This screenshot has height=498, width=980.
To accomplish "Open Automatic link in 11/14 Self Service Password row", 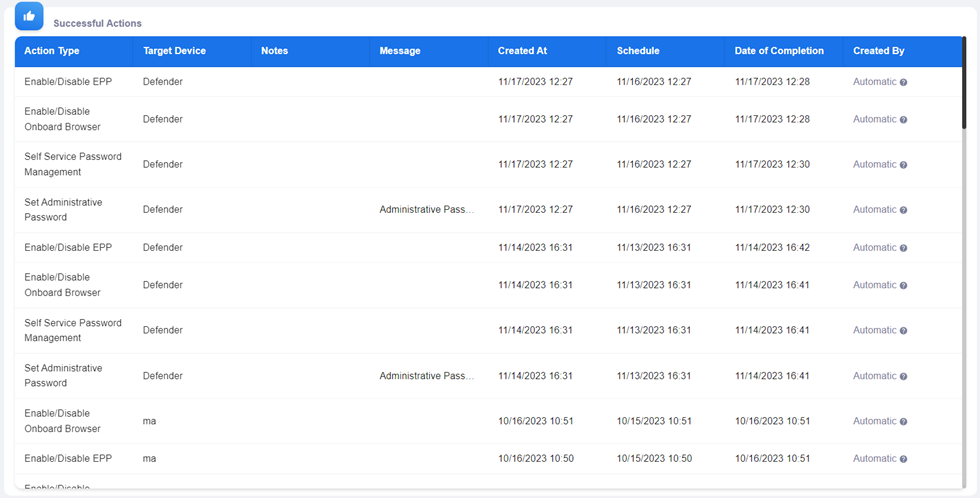I will [874, 330].
